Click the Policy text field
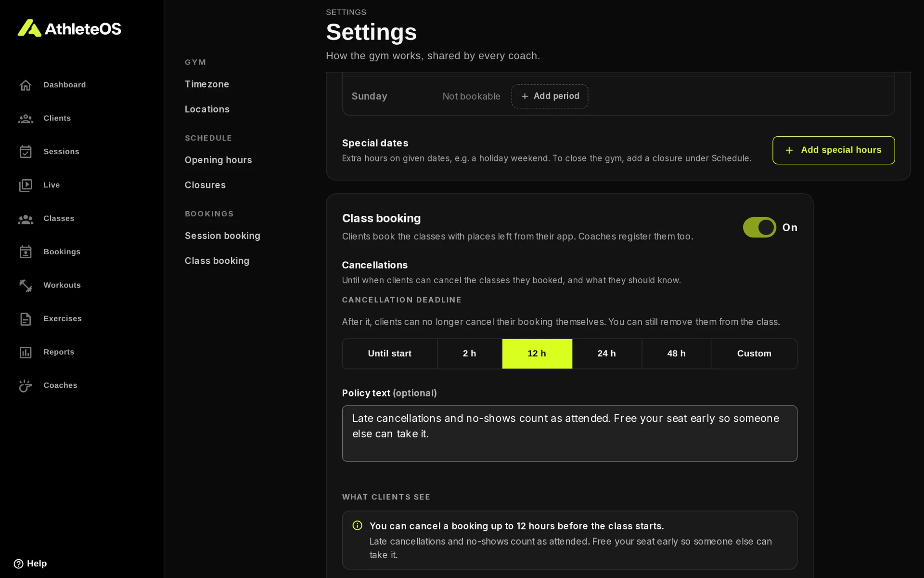 point(569,433)
